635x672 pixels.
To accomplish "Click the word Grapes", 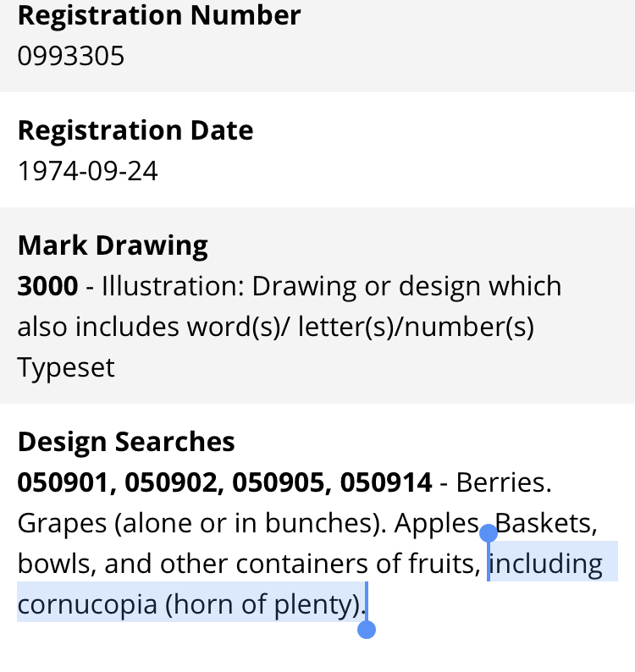I will [x=62, y=524].
